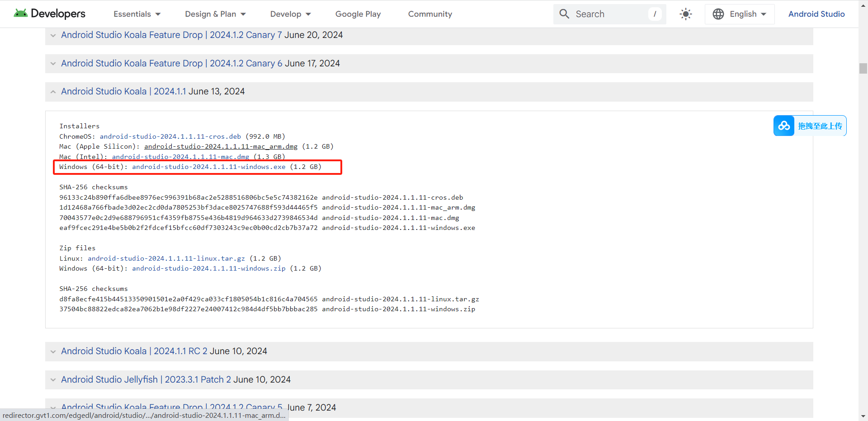
Task: Open the Android Studio header link
Action: (816, 14)
